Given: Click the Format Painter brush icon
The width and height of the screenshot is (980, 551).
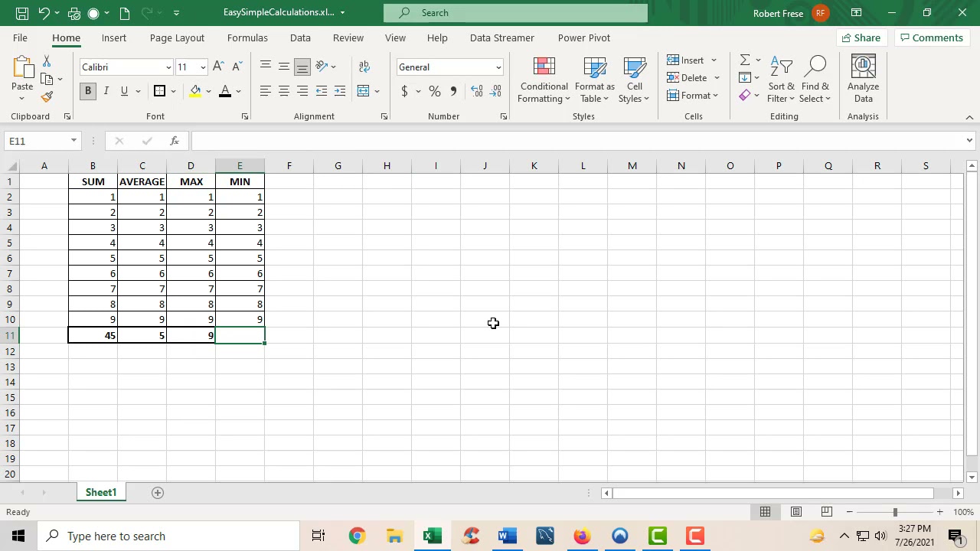Looking at the screenshot, I should [47, 97].
